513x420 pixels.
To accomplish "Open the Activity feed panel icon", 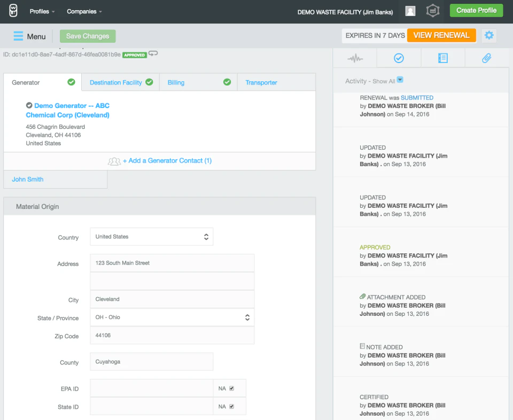I will point(355,58).
